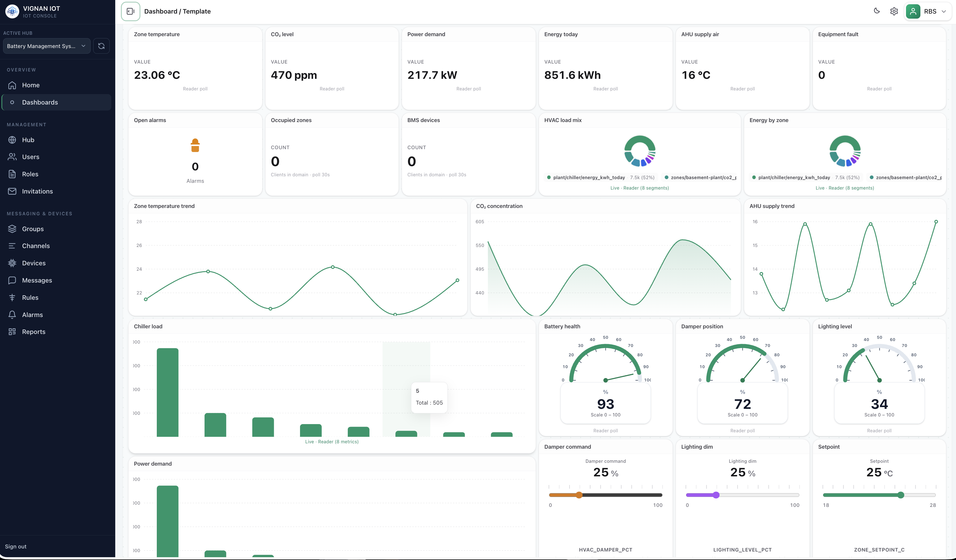This screenshot has height=560, width=956.
Task: Click the Roles document icon
Action: coord(12,174)
